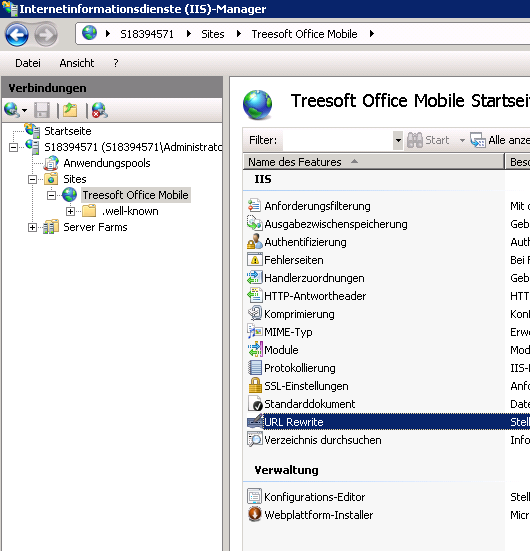Open the URL Rewrite feature icon

click(x=255, y=421)
